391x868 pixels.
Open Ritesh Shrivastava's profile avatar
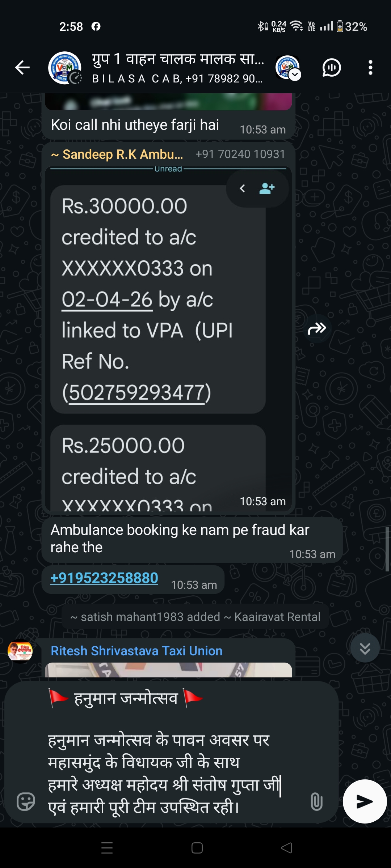pyautogui.click(x=20, y=651)
